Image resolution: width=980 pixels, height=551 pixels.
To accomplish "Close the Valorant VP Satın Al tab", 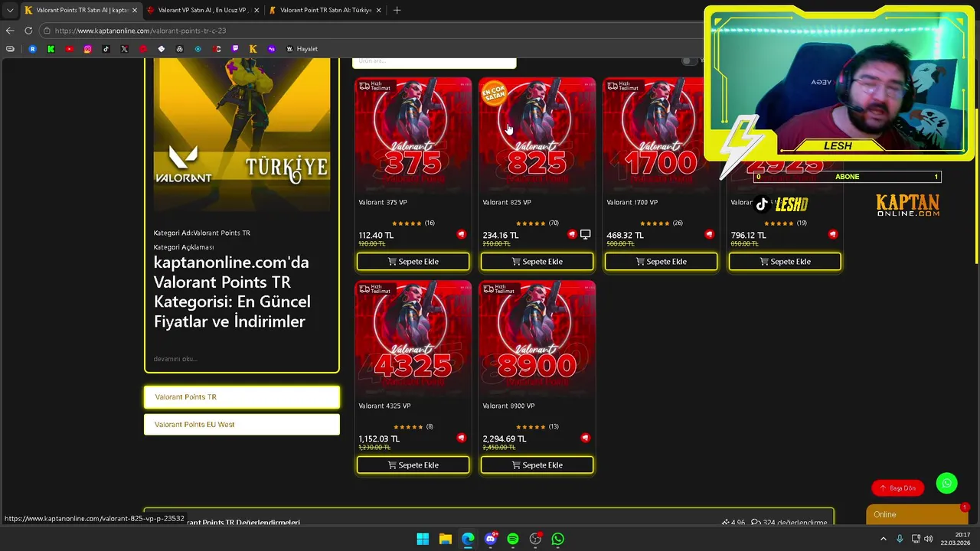I will (x=256, y=11).
